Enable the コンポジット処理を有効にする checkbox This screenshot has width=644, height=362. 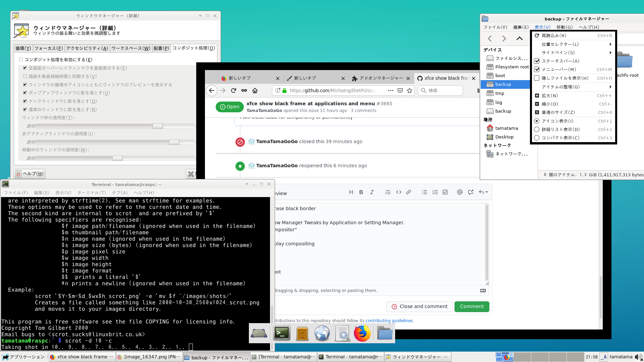21,60
